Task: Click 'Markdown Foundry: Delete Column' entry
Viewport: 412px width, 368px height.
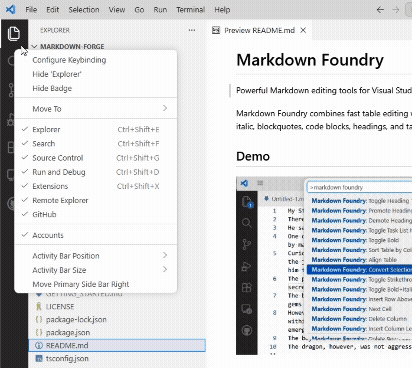Action: pyautogui.click(x=359, y=319)
